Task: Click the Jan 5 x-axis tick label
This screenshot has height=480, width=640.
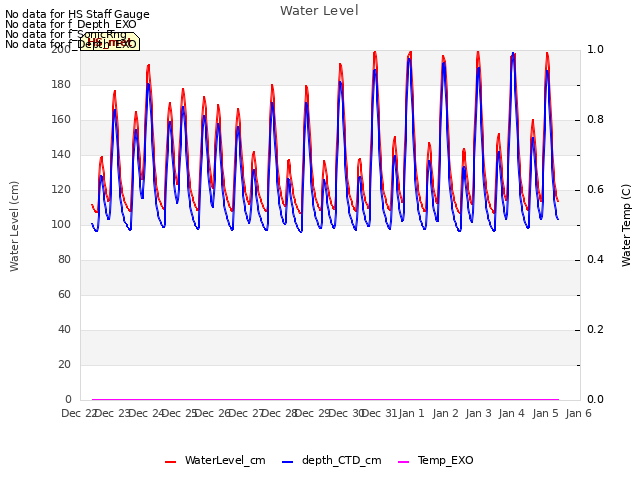Action: coord(545,413)
